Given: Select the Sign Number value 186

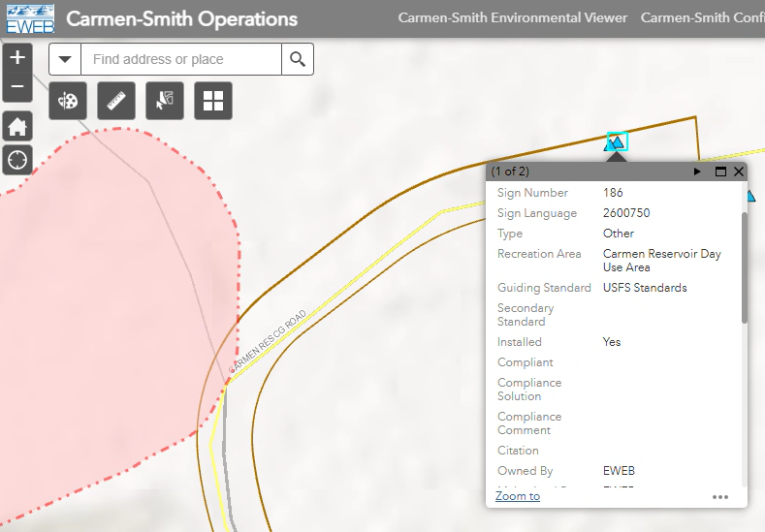Looking at the screenshot, I should [613, 193].
